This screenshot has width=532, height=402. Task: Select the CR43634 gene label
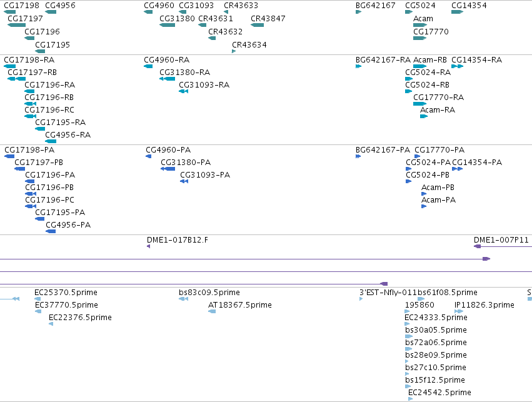[249, 45]
